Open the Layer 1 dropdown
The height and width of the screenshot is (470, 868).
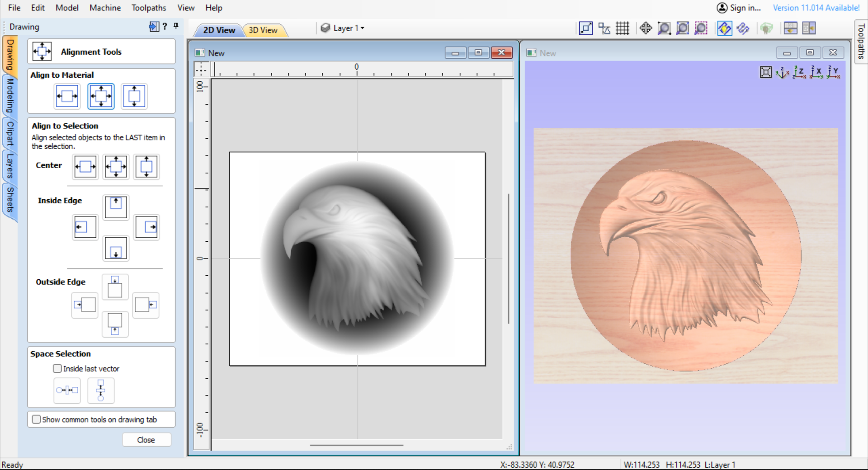click(347, 28)
